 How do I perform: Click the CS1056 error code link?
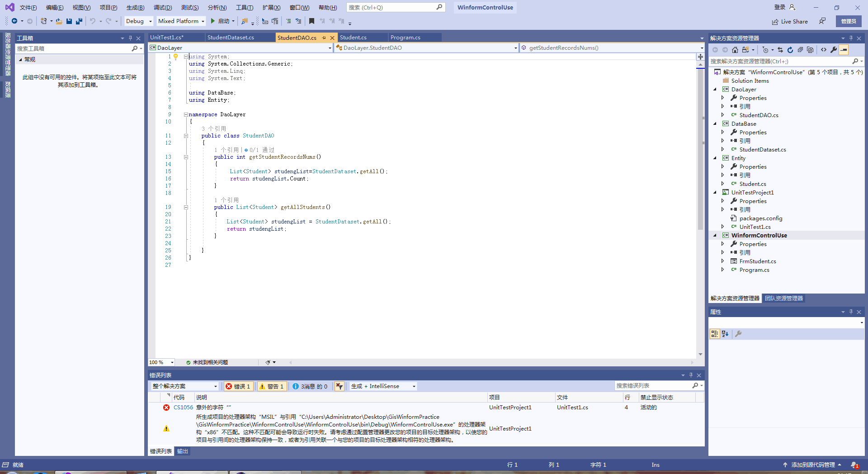coord(183,408)
